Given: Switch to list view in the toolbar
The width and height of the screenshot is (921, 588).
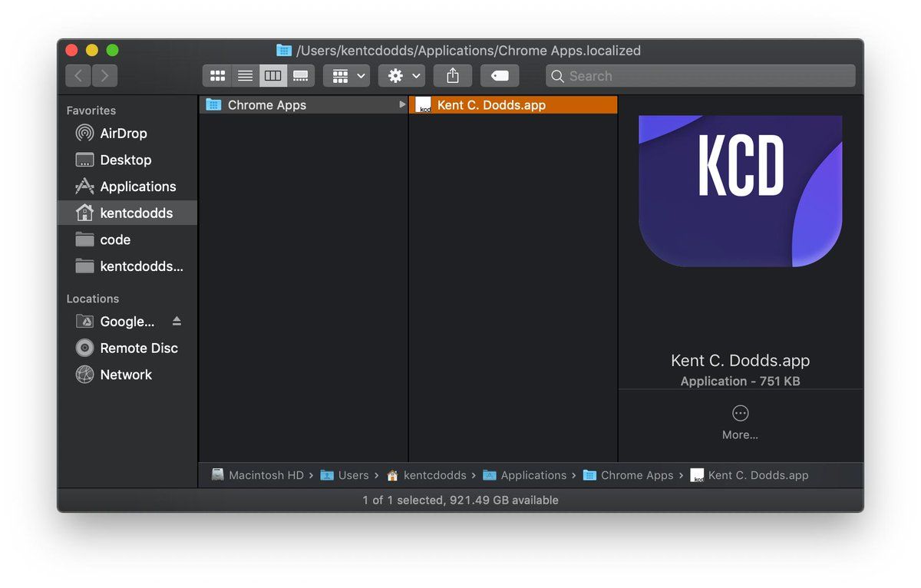Looking at the screenshot, I should [245, 76].
